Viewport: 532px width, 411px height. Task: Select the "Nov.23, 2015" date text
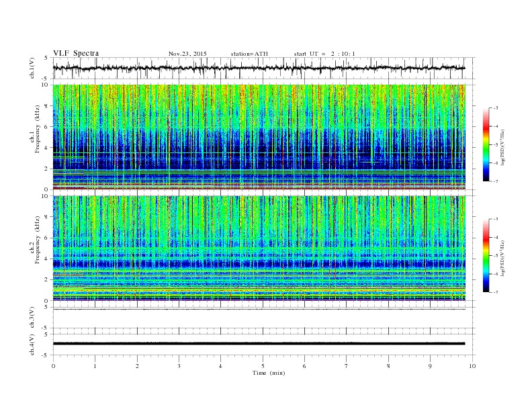pos(187,54)
